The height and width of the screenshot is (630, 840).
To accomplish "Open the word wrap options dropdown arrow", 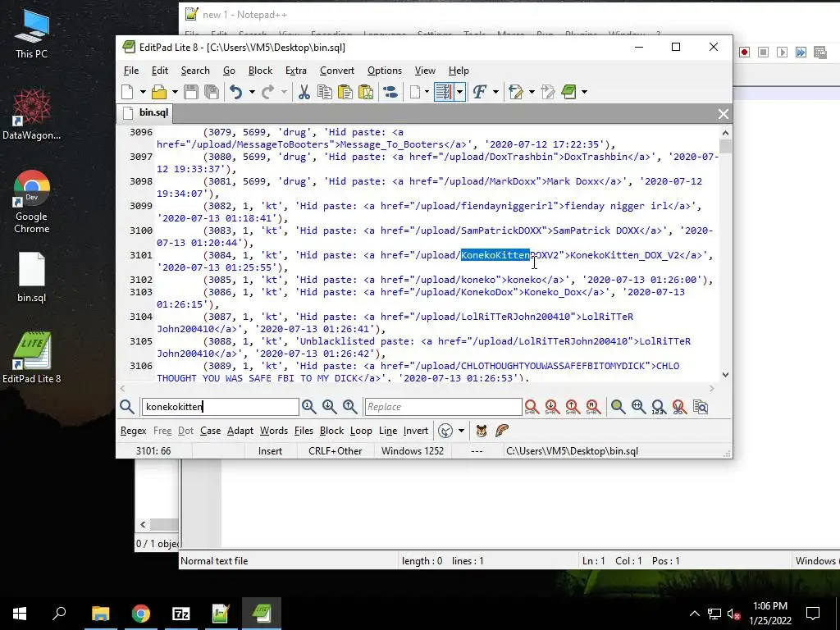I will 459,92.
